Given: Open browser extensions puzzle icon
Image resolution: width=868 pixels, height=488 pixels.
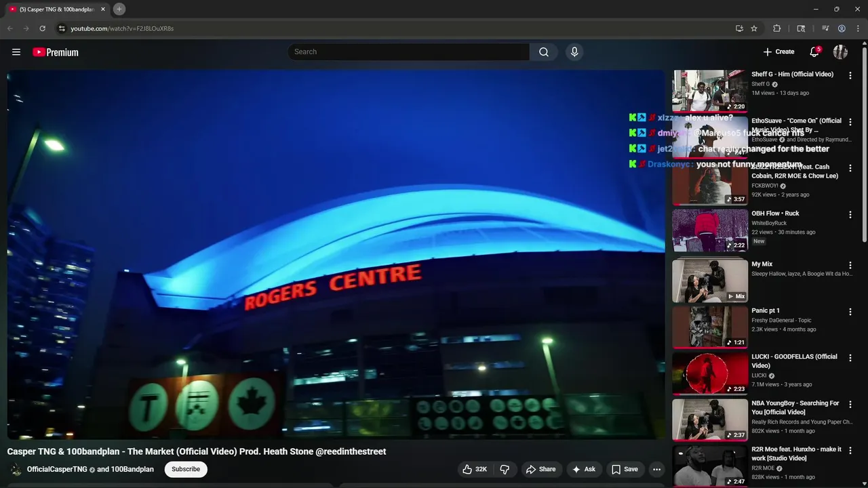Looking at the screenshot, I should [x=777, y=28].
